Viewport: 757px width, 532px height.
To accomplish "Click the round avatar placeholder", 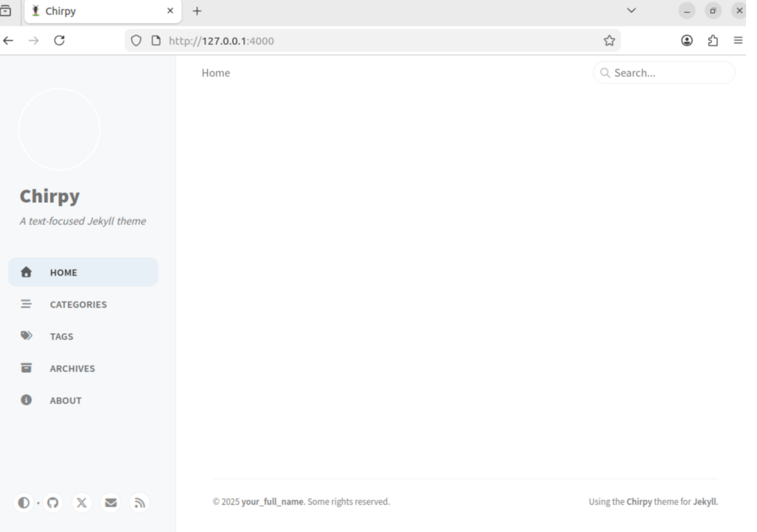I will pyautogui.click(x=59, y=129).
